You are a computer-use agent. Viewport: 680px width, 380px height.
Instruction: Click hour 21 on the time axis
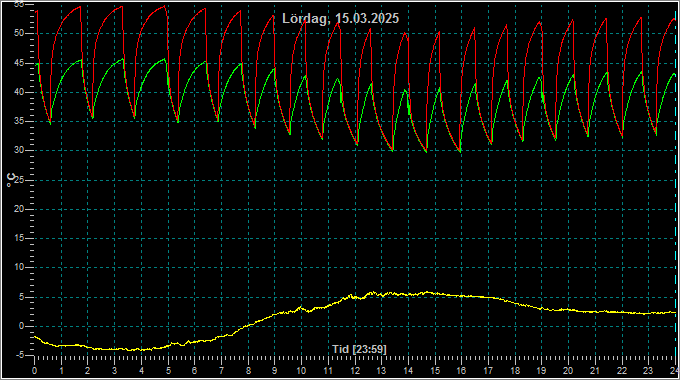pyautogui.click(x=595, y=371)
